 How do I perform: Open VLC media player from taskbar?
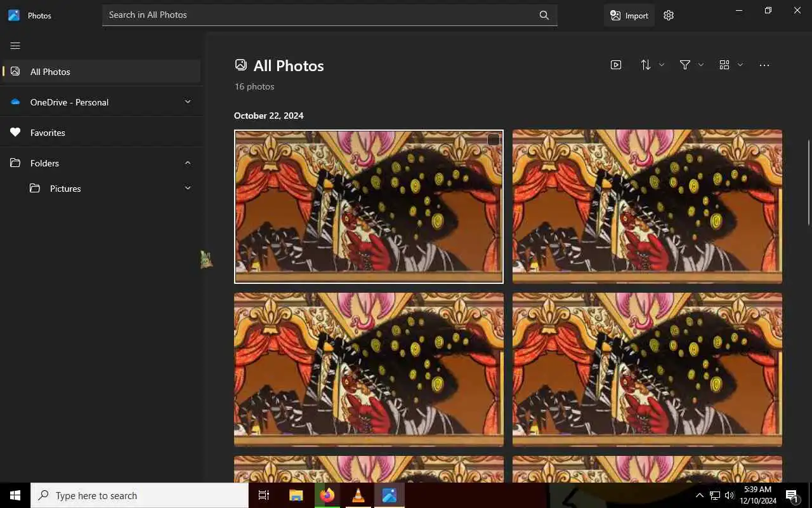[x=358, y=496]
